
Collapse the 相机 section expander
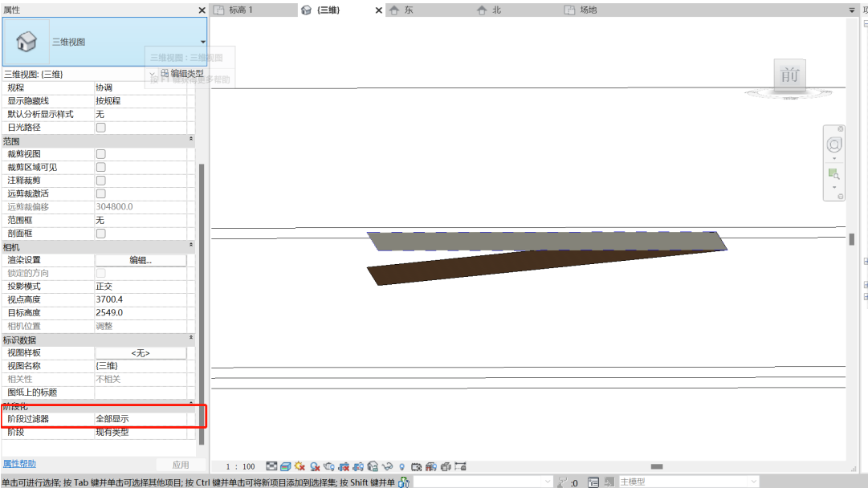[191, 245]
